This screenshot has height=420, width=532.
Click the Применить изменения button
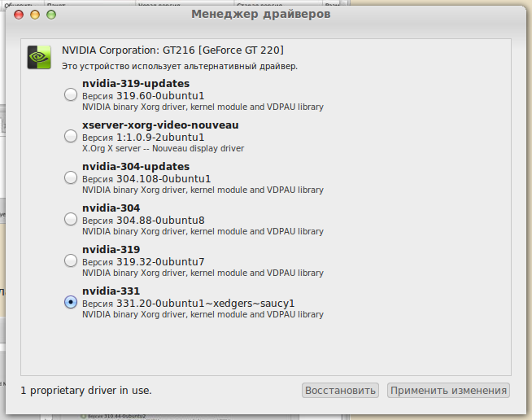pyautogui.click(x=448, y=391)
